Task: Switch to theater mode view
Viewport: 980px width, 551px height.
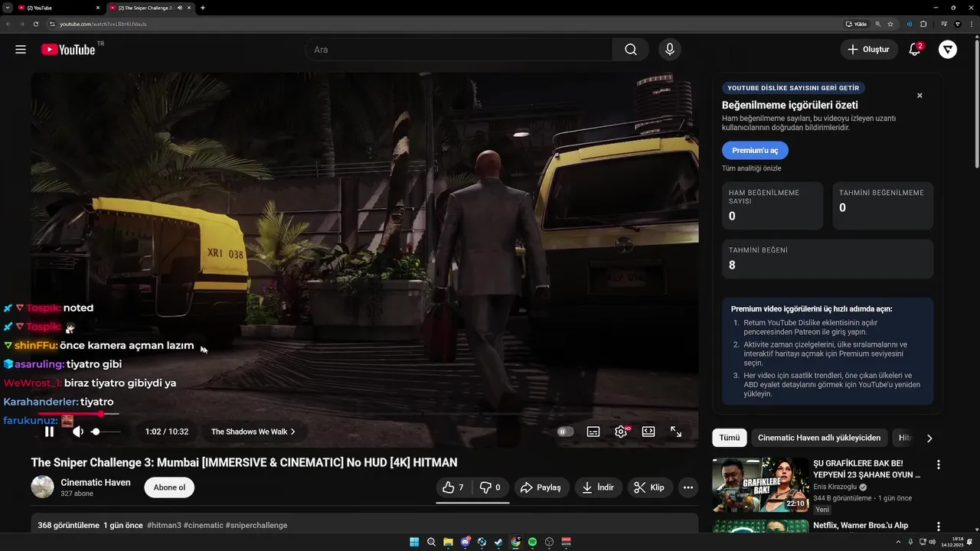Action: point(648,432)
